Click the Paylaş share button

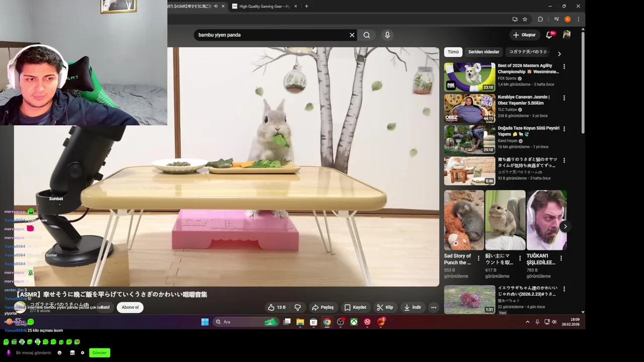(x=323, y=307)
